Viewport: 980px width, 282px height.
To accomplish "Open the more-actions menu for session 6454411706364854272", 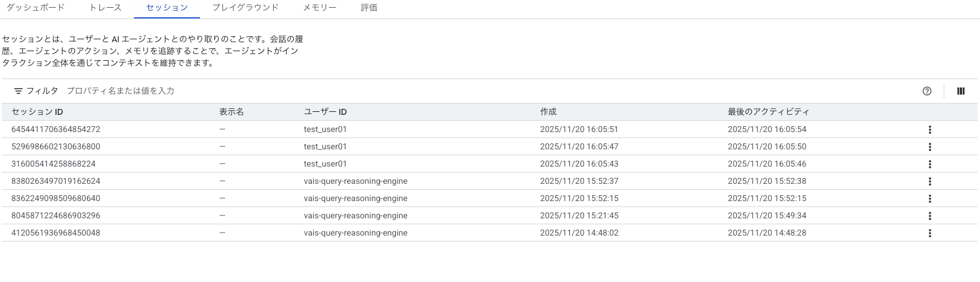I will tap(929, 130).
